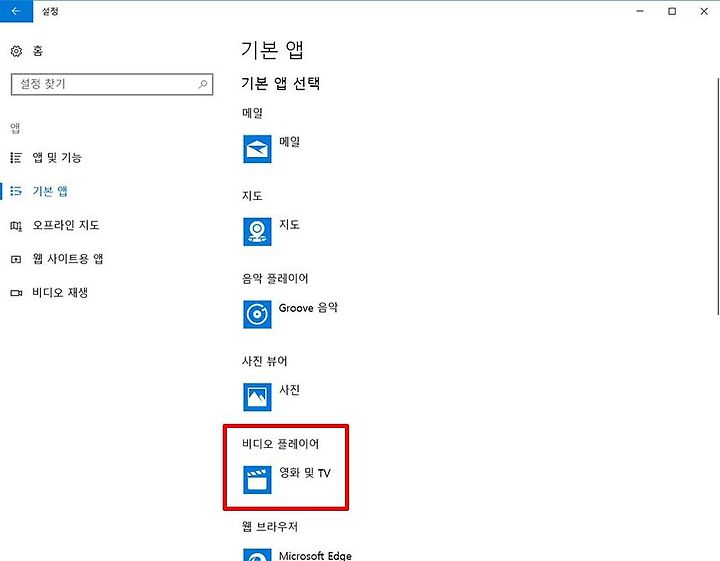Open 오프라인 지도 settings page
This screenshot has height=561, width=720.
[66, 225]
